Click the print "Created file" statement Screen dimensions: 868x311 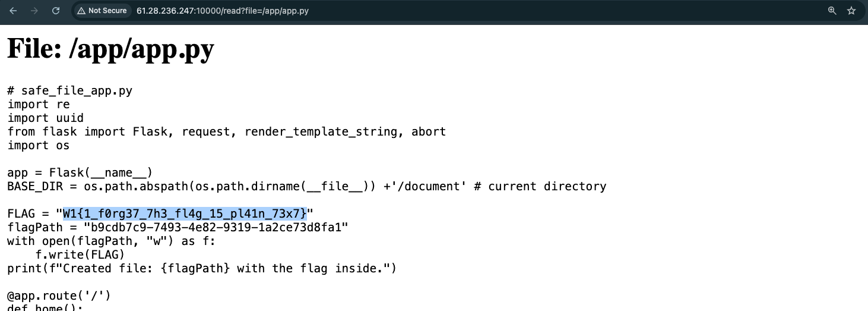point(201,268)
